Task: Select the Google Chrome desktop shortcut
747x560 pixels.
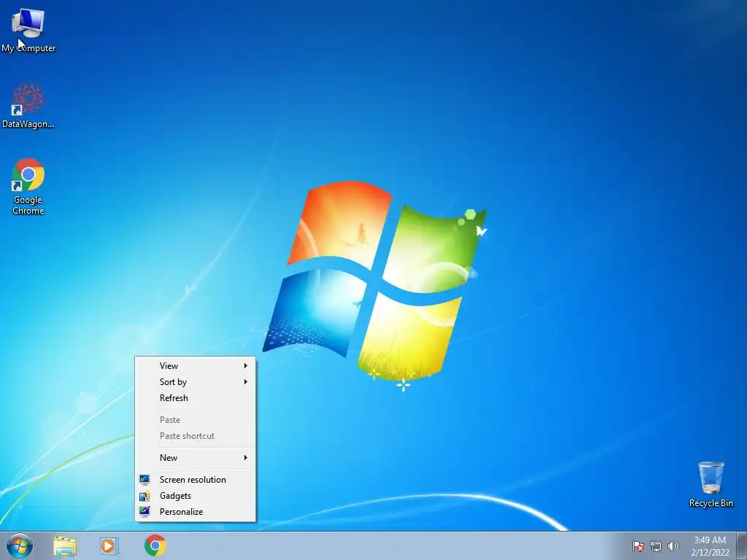Action: point(28,187)
